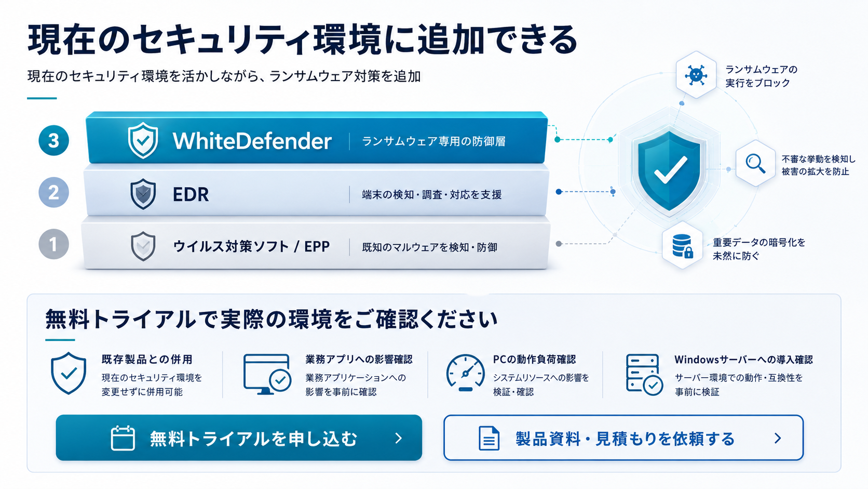Screen dimensions: 868x489
Task: Click the 無料トライアルを申し込む button
Action: pos(239,438)
